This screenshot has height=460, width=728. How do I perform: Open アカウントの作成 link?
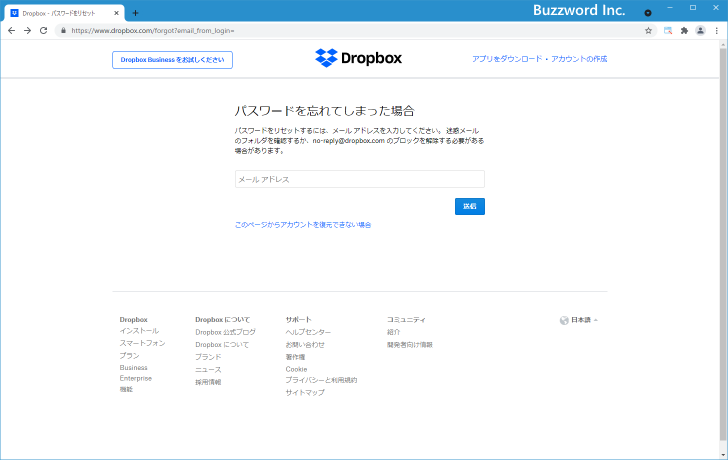point(579,59)
